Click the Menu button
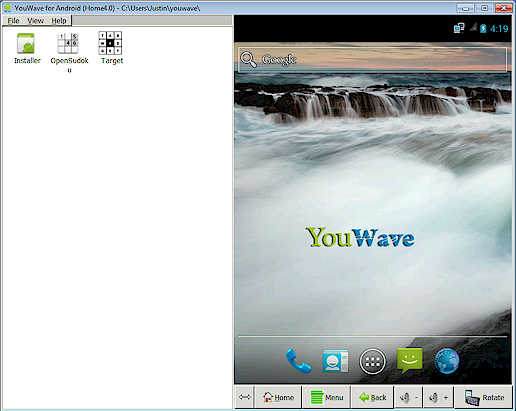Viewport: 516px width, 411px height. pos(326,397)
